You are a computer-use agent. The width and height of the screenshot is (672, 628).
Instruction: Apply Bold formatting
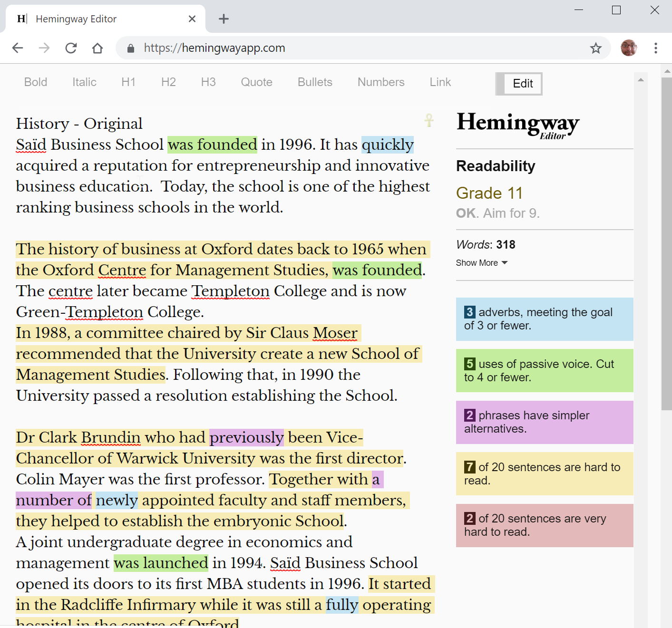click(x=36, y=82)
